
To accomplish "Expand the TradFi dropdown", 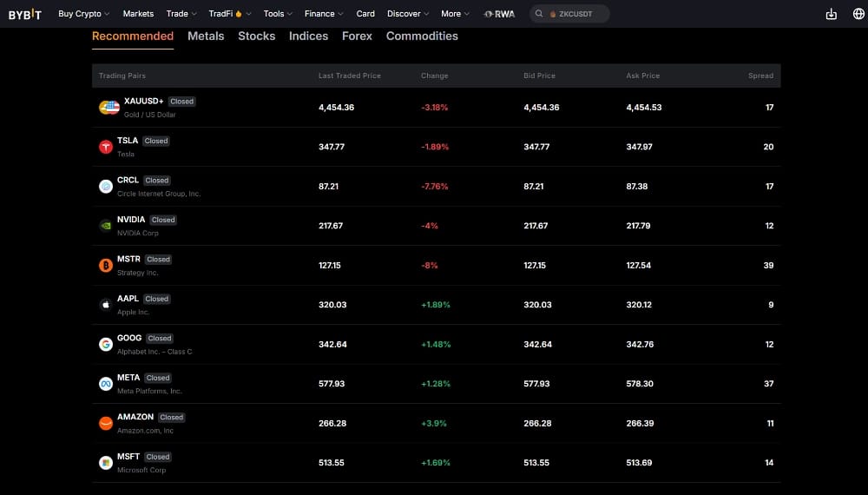I will pyautogui.click(x=230, y=14).
